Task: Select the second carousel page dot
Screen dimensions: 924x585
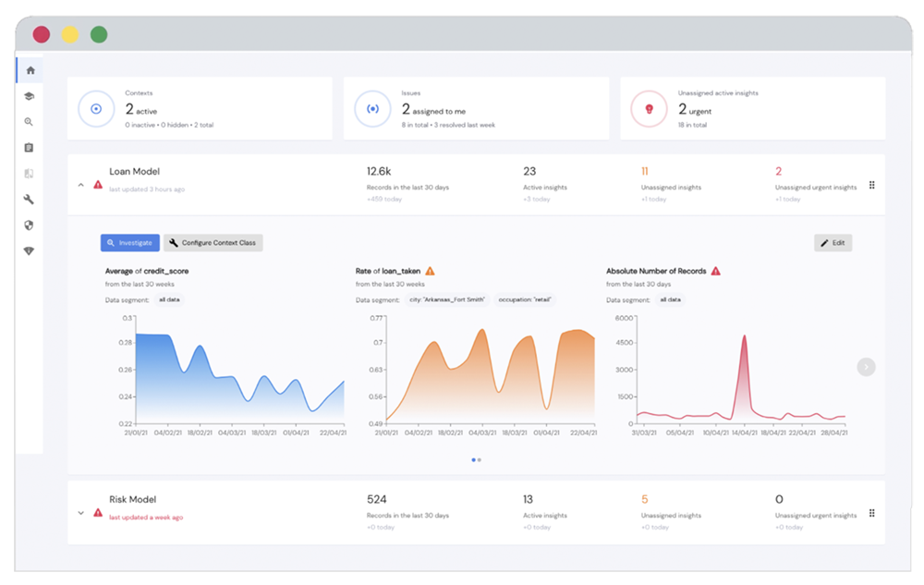Action: (480, 459)
